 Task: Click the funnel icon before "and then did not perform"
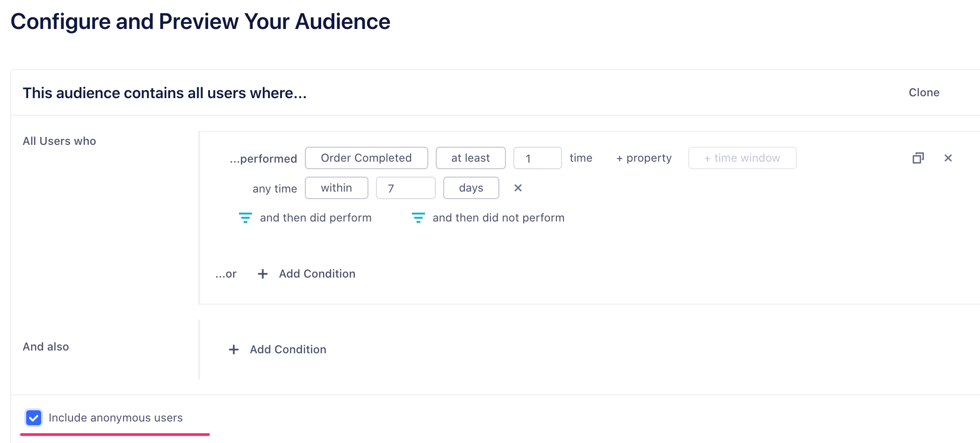[418, 217]
